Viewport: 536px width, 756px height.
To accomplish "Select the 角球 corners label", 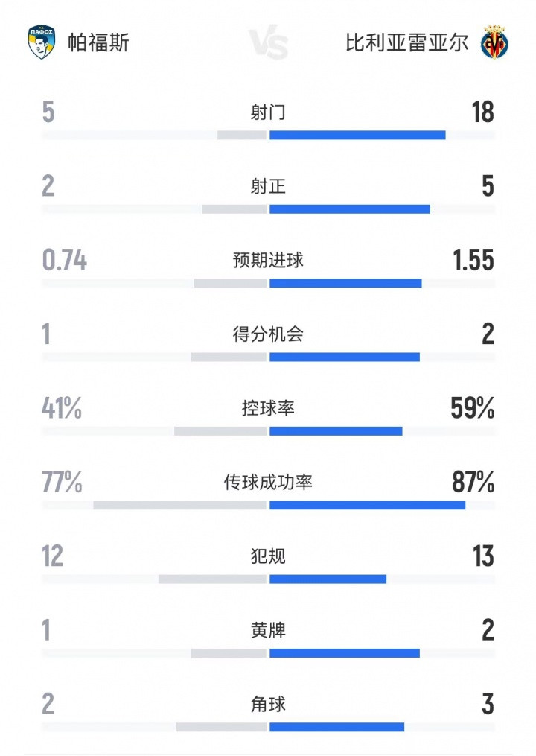I will tap(268, 704).
